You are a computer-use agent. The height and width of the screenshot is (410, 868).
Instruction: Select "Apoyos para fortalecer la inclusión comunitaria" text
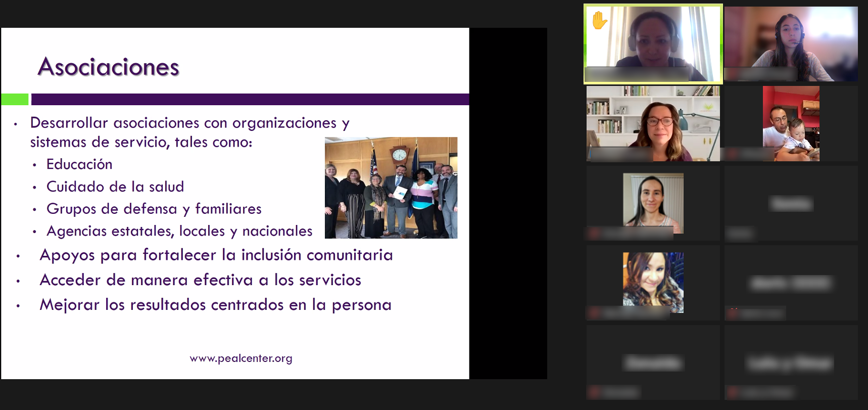[x=216, y=255]
